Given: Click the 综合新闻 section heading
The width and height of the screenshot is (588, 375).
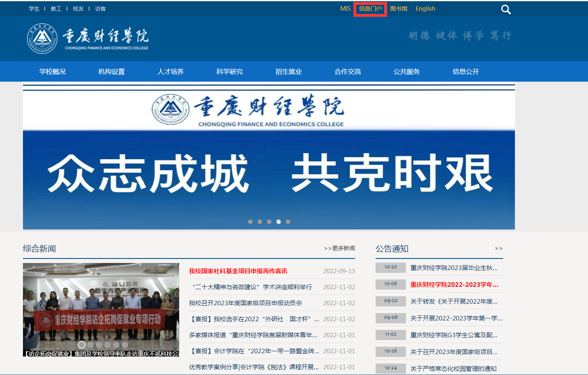Looking at the screenshot, I should pyautogui.click(x=39, y=249).
